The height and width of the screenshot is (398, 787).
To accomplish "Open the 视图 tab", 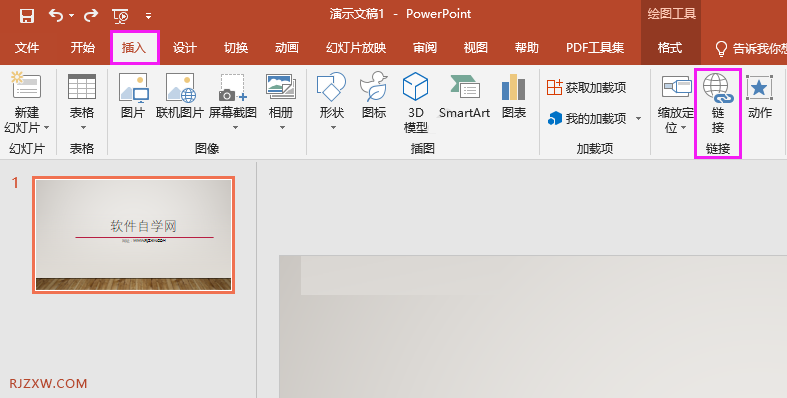I will coord(475,48).
